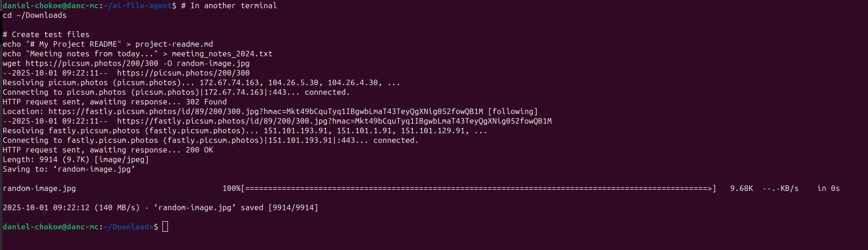Click the "saved [9914/9914]" text
868x250 pixels.
[x=279, y=208]
